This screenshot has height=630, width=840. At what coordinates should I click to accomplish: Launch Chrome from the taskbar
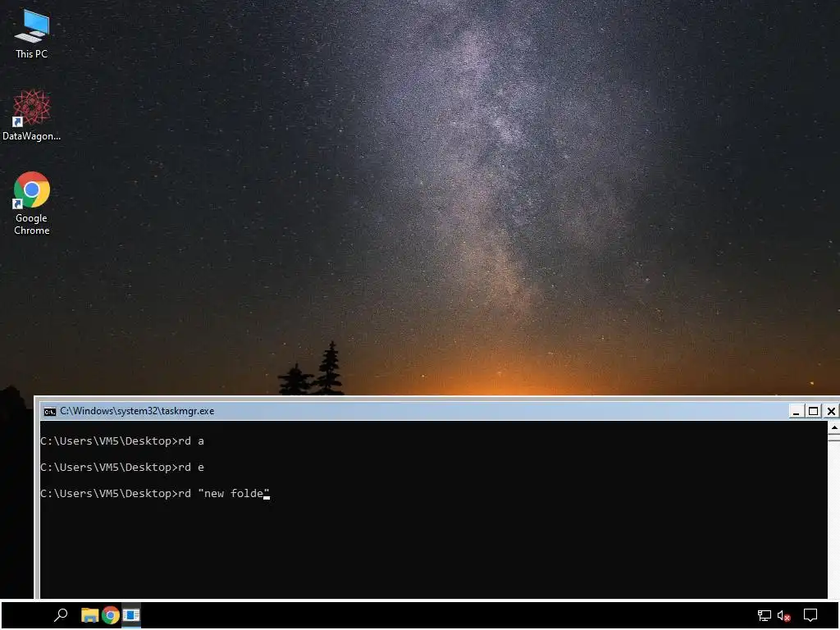(111, 615)
